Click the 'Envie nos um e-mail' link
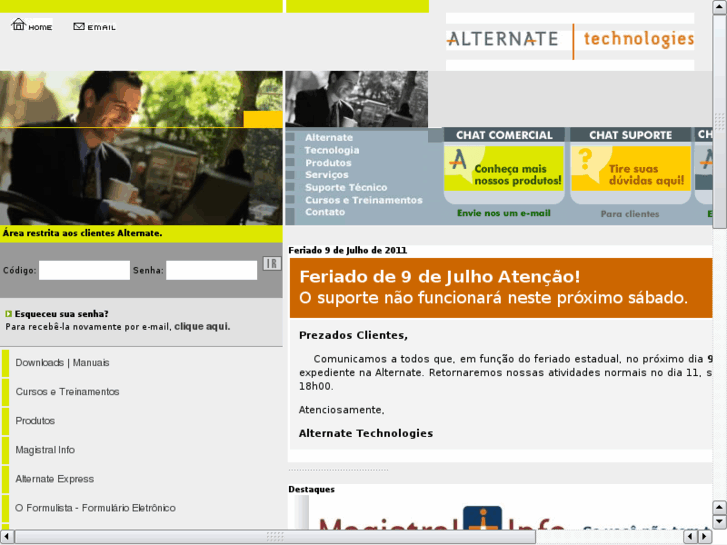Image resolution: width=727 pixels, height=545 pixels. [504, 213]
